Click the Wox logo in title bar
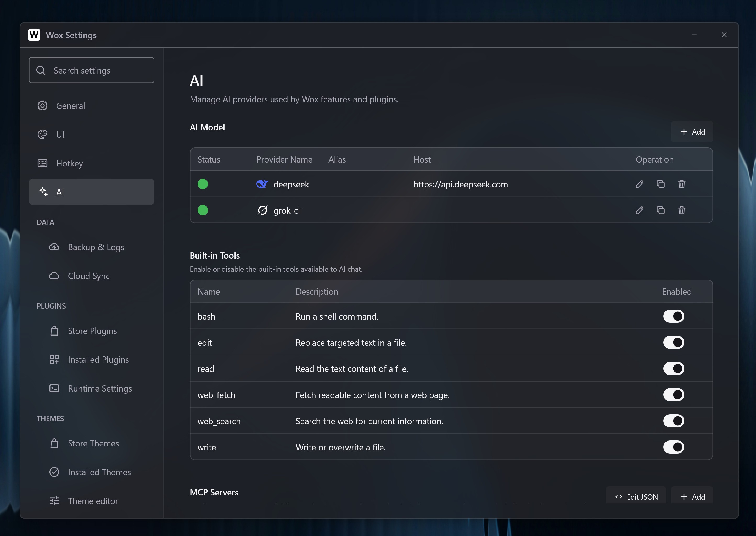The width and height of the screenshot is (756, 536). pyautogui.click(x=34, y=35)
